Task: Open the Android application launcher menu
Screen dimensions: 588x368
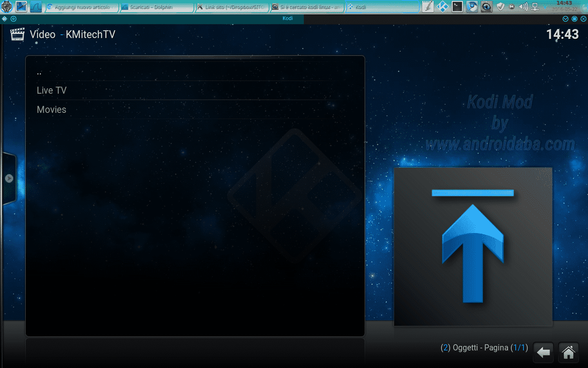Action: click(7, 7)
